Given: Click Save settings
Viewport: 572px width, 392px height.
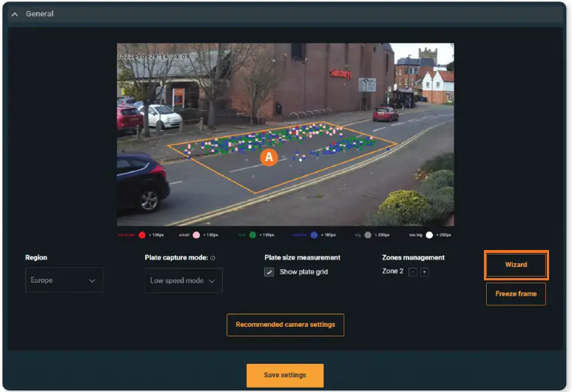Looking at the screenshot, I should coord(285,375).
